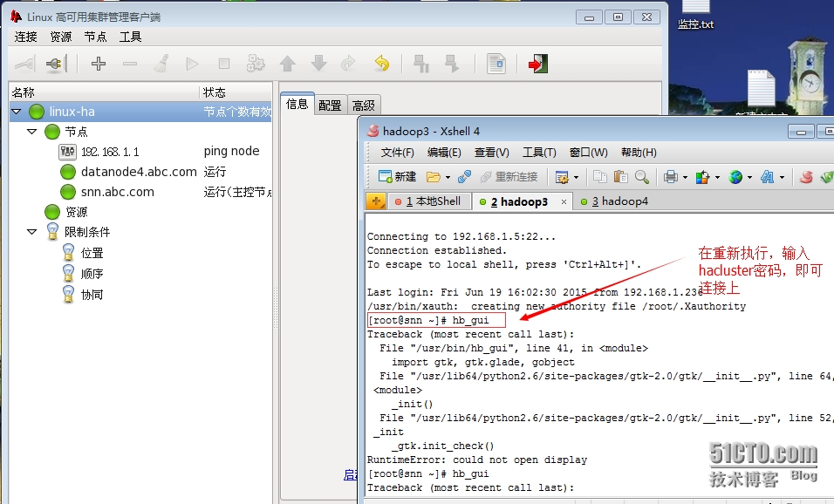
Task: Click the node active icon with play arrow
Action: coord(452,65)
